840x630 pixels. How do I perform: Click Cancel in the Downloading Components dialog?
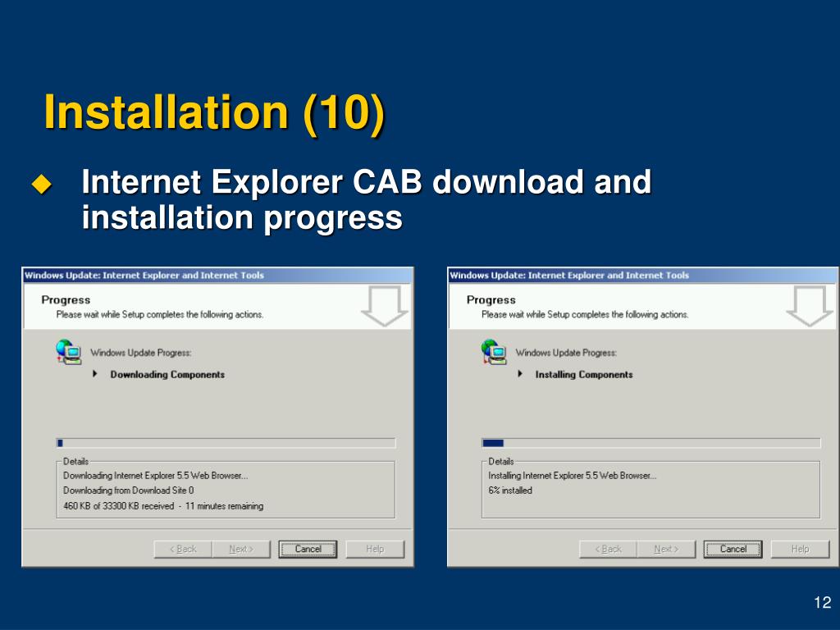pos(308,549)
